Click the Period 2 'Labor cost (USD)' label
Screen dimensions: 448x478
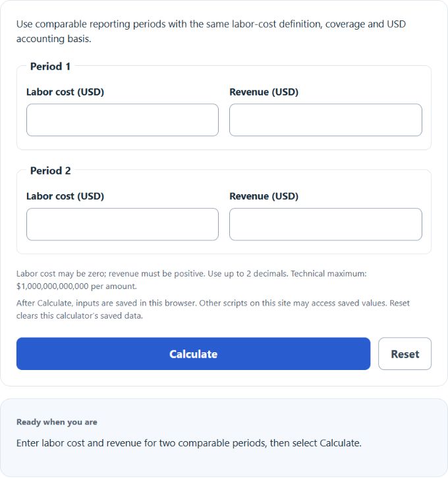65,196
